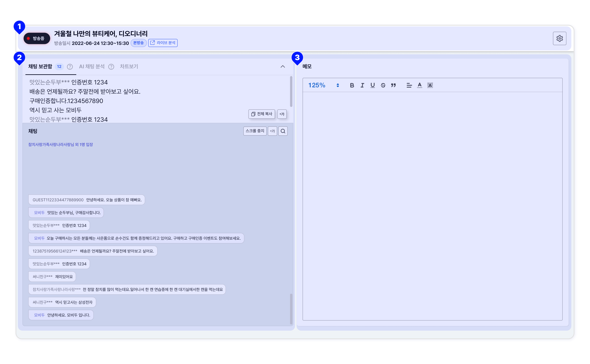Choose the memo text background color
The image size is (590, 364).
[430, 85]
